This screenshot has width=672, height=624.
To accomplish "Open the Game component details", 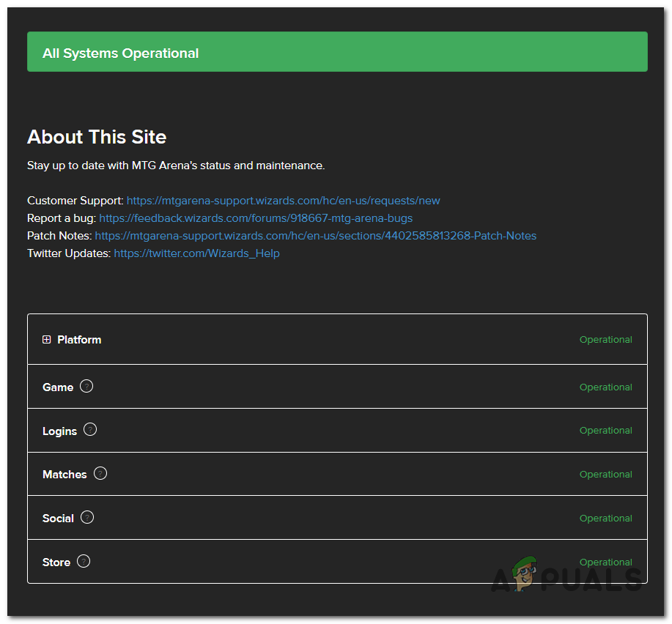I will pyautogui.click(x=59, y=386).
